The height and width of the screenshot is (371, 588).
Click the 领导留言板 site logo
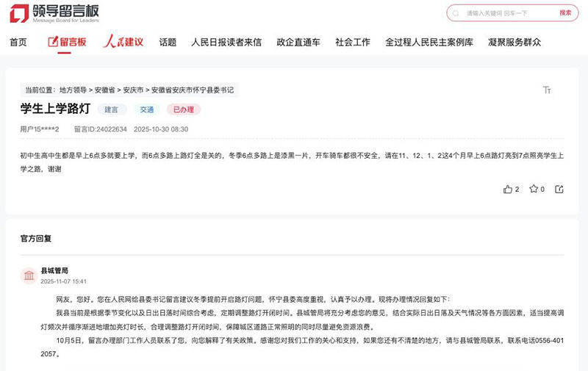pos(54,13)
